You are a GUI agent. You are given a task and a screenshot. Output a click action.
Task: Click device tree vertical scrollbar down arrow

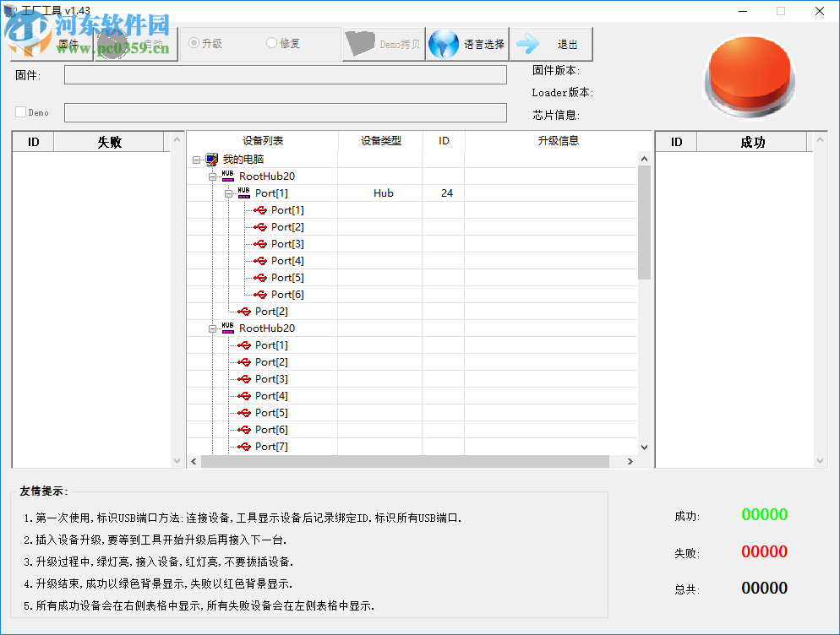click(645, 448)
